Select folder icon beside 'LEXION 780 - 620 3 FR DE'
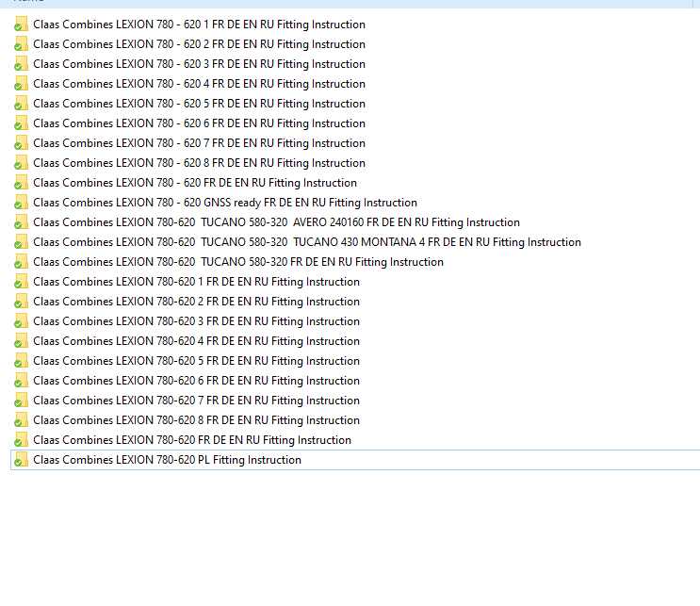Screen dimensions: 700x606 pos(21,64)
